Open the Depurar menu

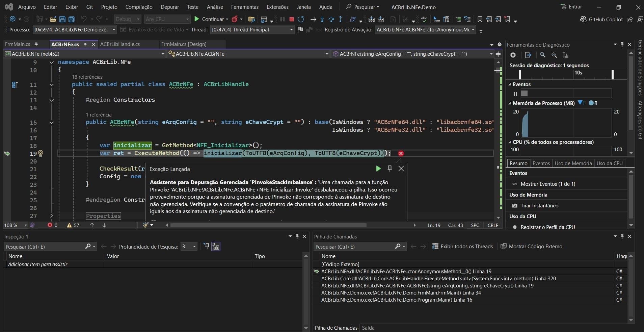tap(170, 7)
